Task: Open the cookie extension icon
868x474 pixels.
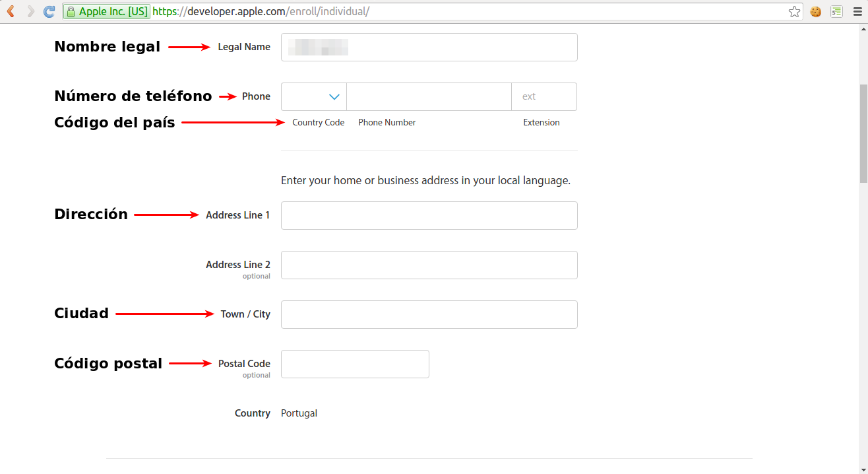Action: tap(816, 11)
